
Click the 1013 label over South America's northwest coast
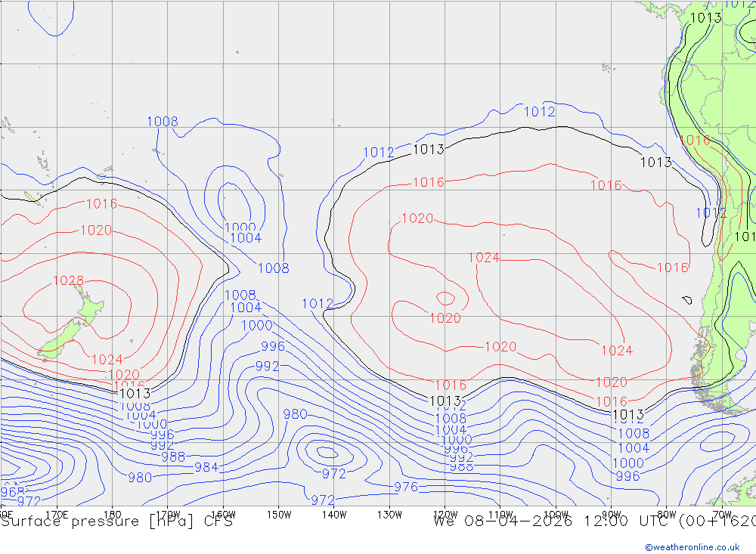coord(706,18)
